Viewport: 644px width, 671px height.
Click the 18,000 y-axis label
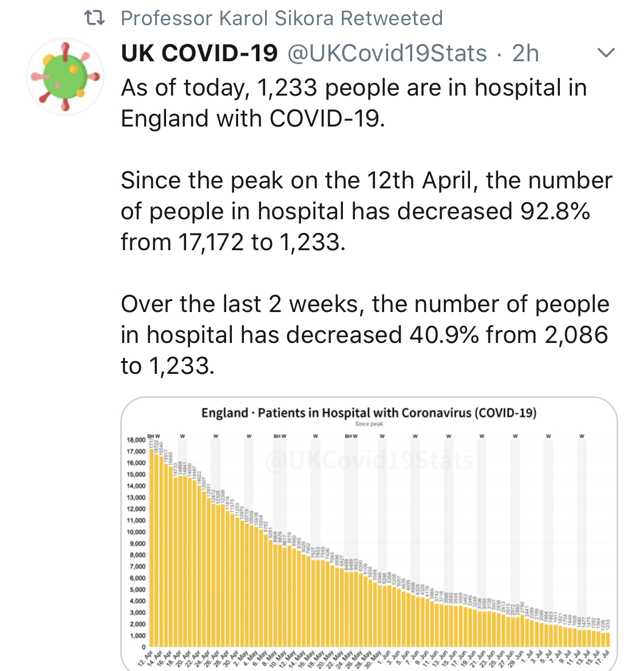(136, 440)
